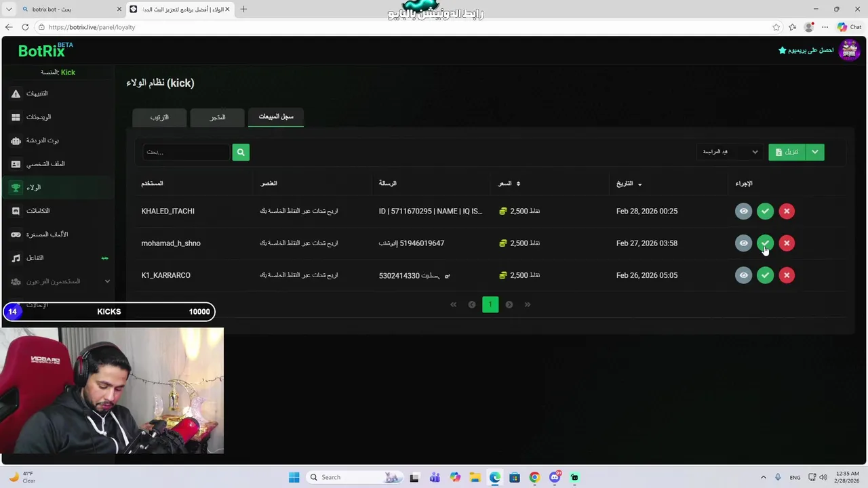
Task: Click the browser address bar URL
Action: (x=92, y=27)
